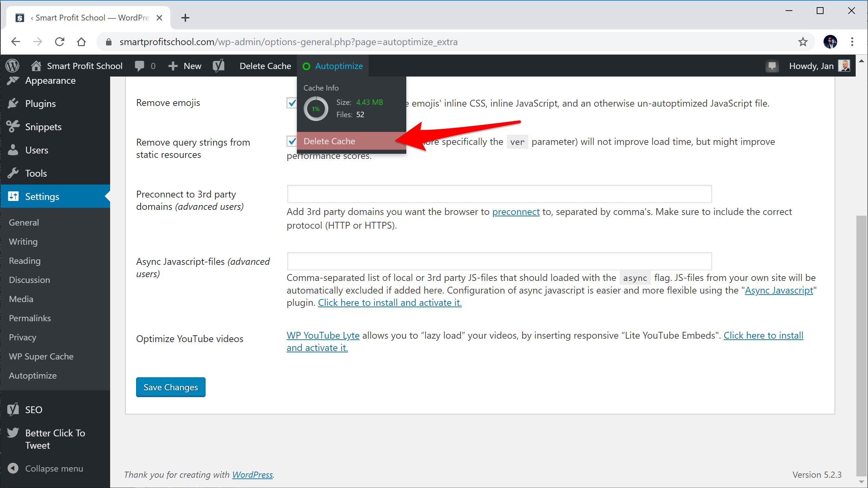
Task: Open the Yoast SEO icon in admin bar
Action: pyautogui.click(x=218, y=66)
